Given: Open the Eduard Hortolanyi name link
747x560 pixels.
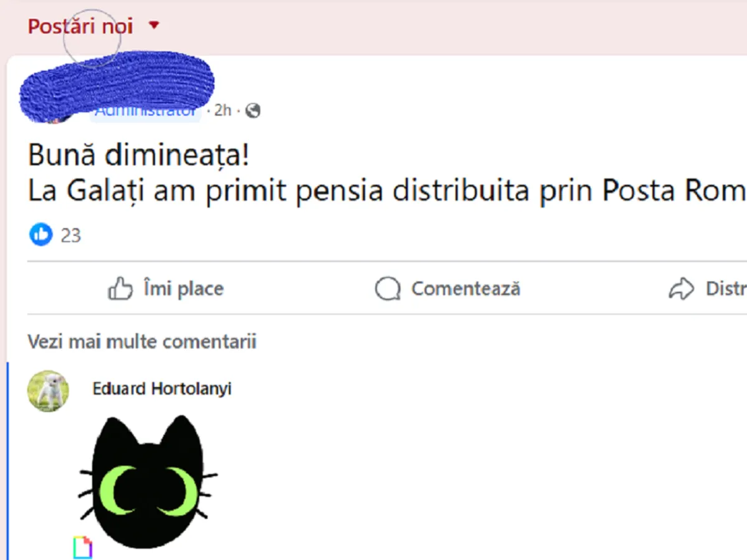Looking at the screenshot, I should coord(162,389).
